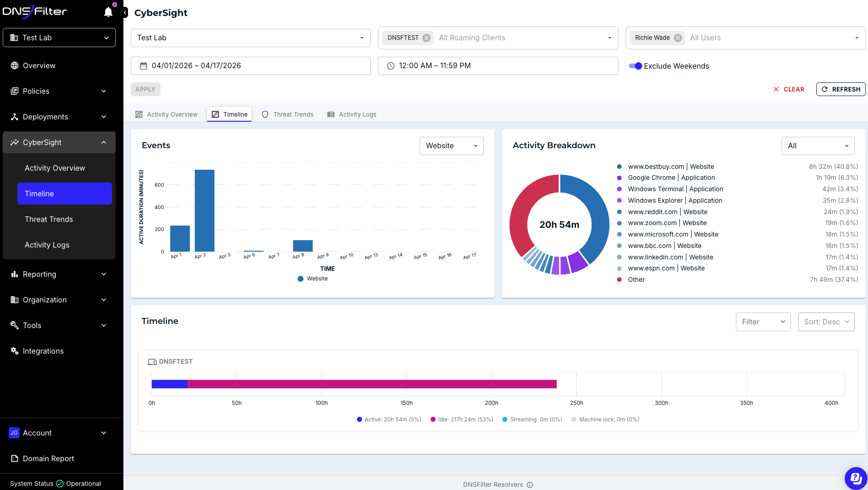
Task: Toggle the Exclude Weekends switch
Action: [635, 66]
